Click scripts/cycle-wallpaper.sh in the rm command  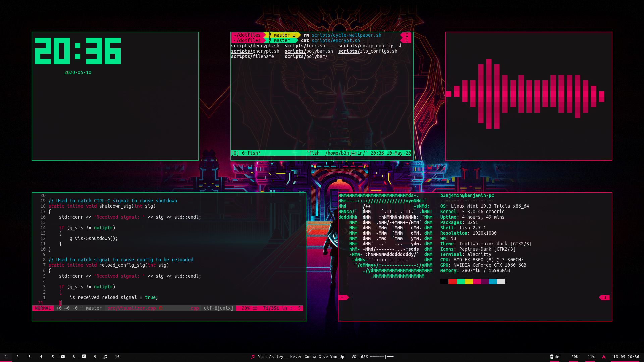click(x=346, y=35)
